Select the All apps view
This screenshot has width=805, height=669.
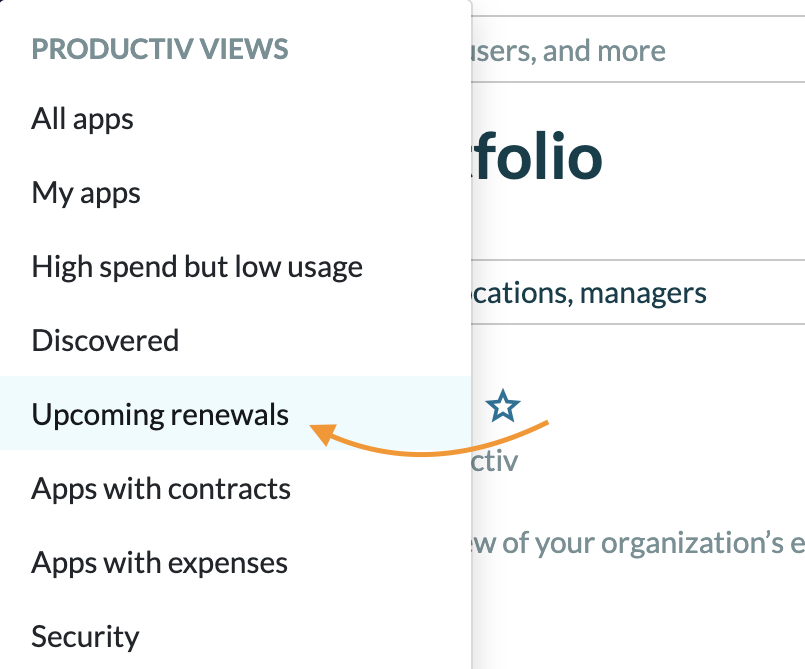click(83, 119)
